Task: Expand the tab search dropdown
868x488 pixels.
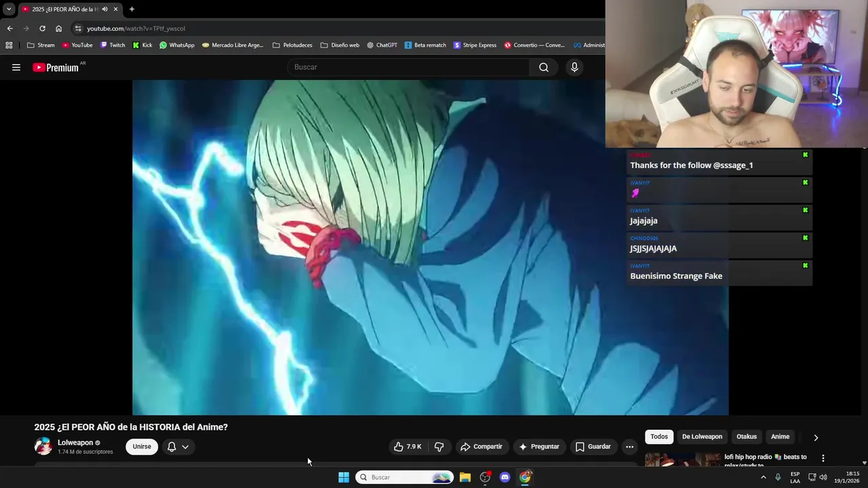Action: tap(9, 9)
